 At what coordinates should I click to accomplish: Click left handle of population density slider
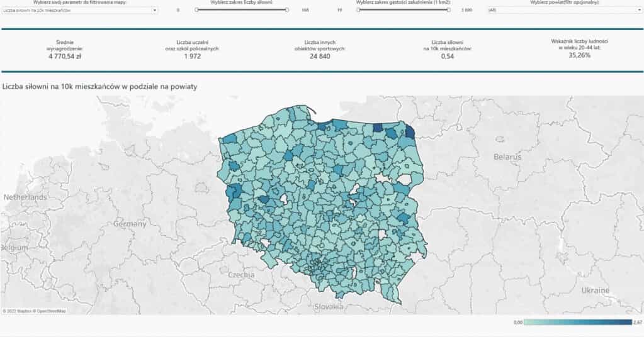point(358,10)
